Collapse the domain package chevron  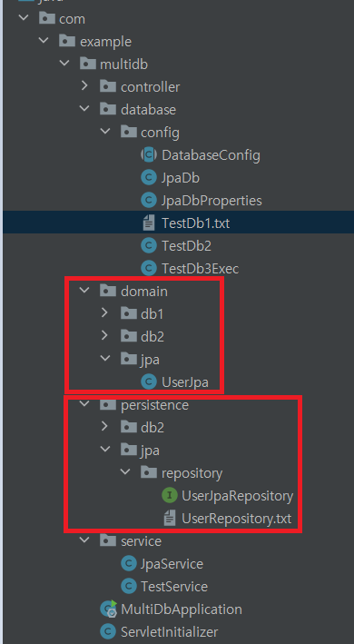click(x=84, y=291)
